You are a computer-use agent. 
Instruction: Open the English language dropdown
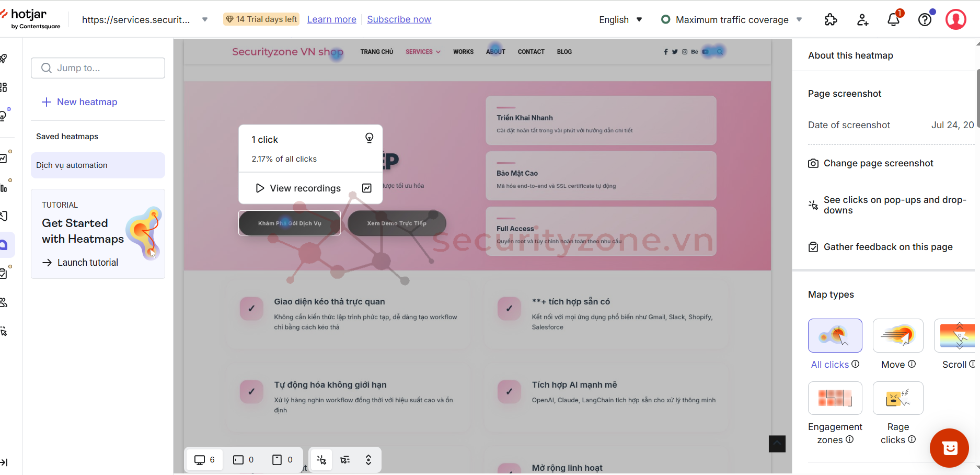pos(620,19)
